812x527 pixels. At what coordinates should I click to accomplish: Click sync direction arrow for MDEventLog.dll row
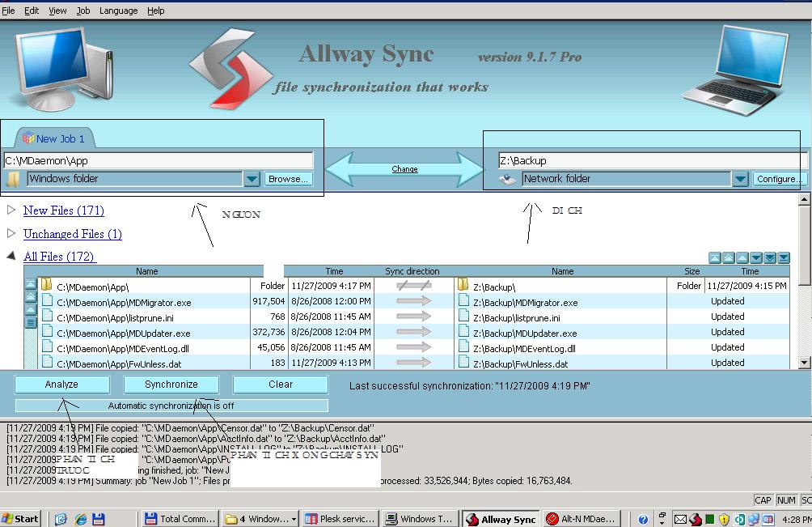click(x=414, y=347)
